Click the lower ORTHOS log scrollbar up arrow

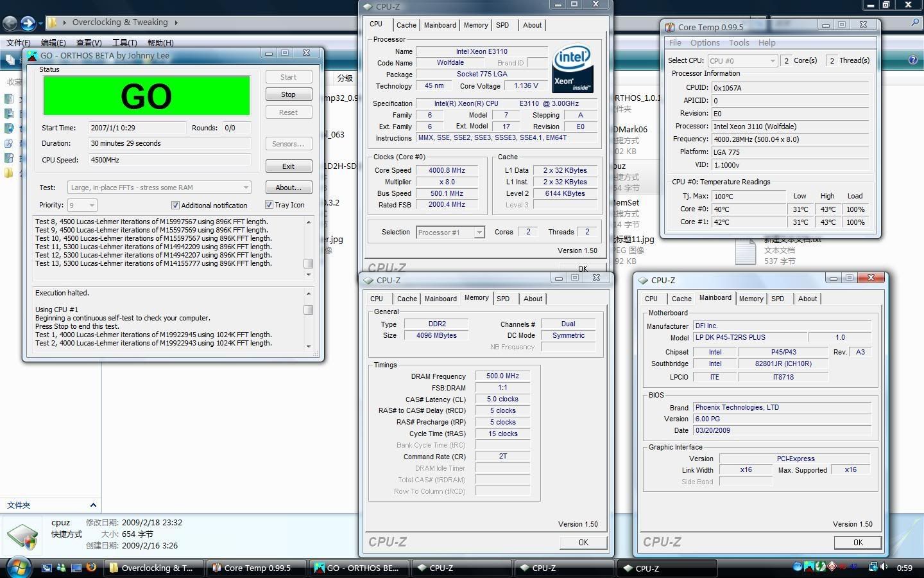coord(309,293)
